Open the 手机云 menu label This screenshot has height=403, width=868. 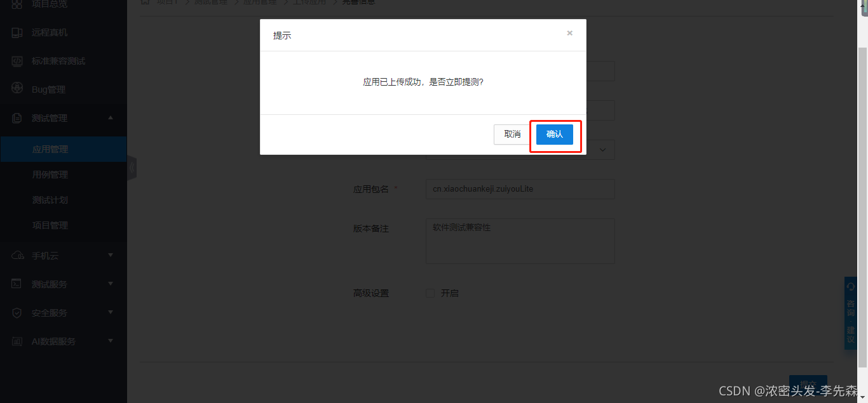[45, 256]
